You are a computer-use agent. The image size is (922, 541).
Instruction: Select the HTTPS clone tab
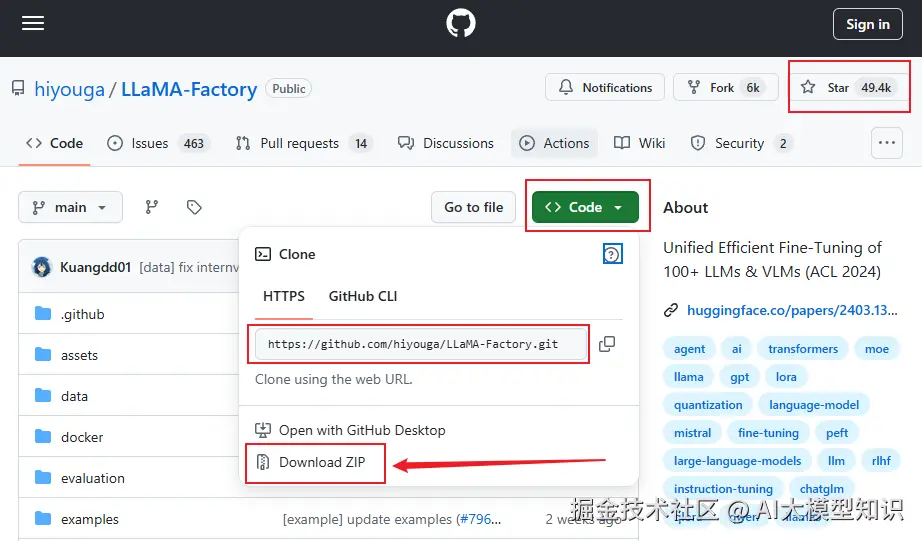coord(283,296)
